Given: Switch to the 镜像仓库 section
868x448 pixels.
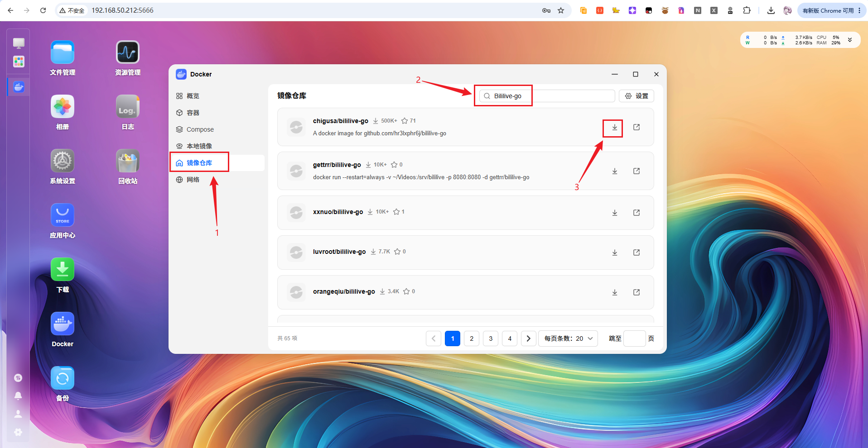Looking at the screenshot, I should (x=217, y=163).
